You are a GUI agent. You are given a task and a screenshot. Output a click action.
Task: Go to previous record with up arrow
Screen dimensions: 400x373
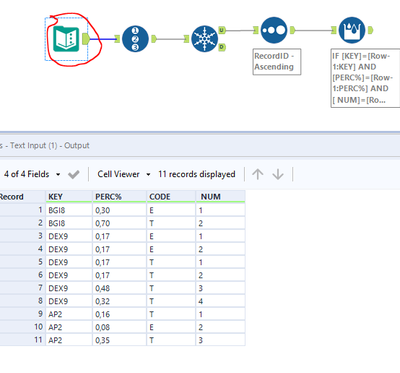[x=258, y=174]
